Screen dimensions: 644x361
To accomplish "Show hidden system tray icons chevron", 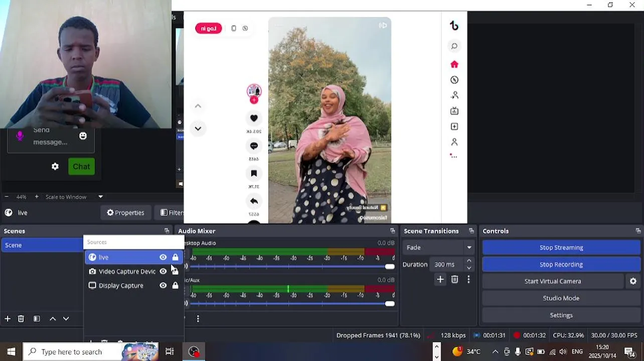I will point(495,352).
